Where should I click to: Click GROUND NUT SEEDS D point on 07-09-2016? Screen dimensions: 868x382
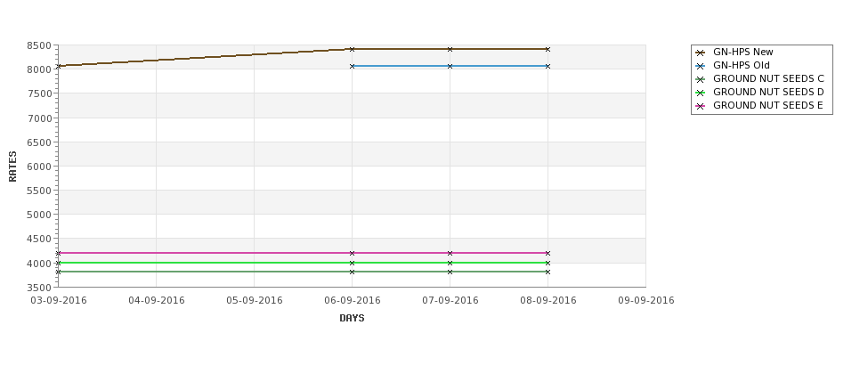click(x=450, y=263)
